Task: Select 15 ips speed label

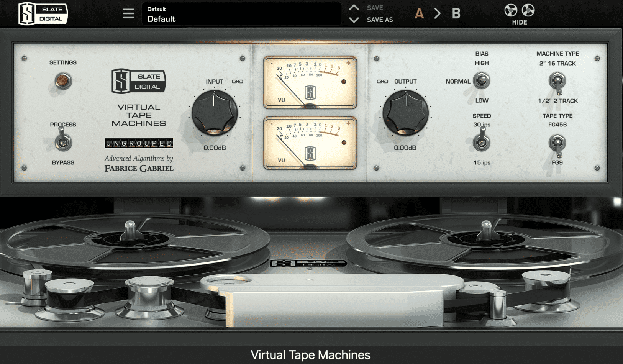Action: coord(482,162)
